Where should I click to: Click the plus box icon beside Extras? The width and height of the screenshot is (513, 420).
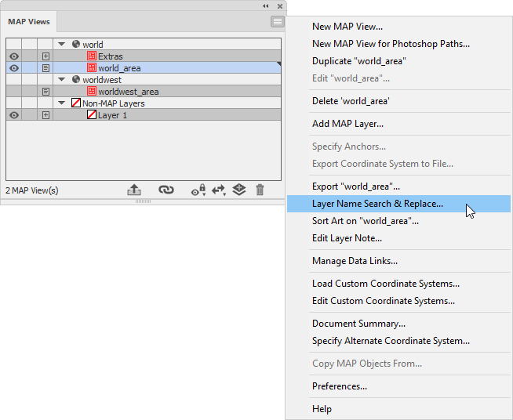(x=45, y=56)
